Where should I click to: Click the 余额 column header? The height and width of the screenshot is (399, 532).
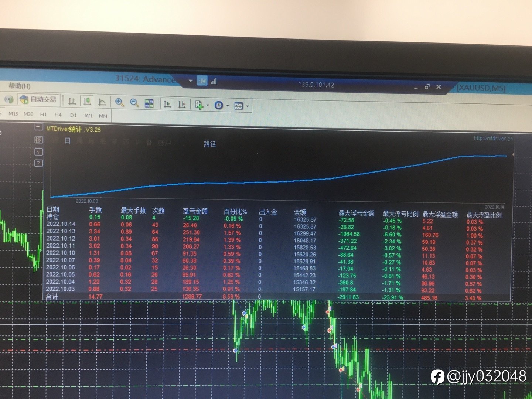pyautogui.click(x=300, y=212)
